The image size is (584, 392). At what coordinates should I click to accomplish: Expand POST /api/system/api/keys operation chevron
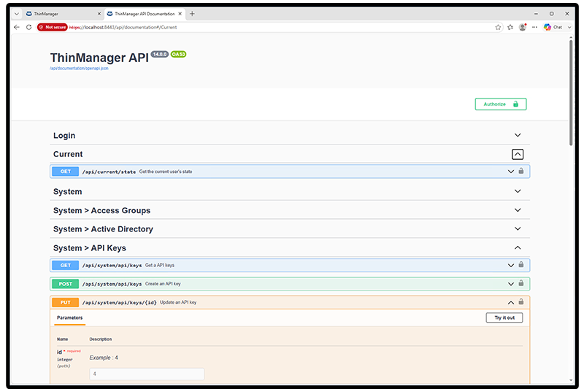click(510, 284)
